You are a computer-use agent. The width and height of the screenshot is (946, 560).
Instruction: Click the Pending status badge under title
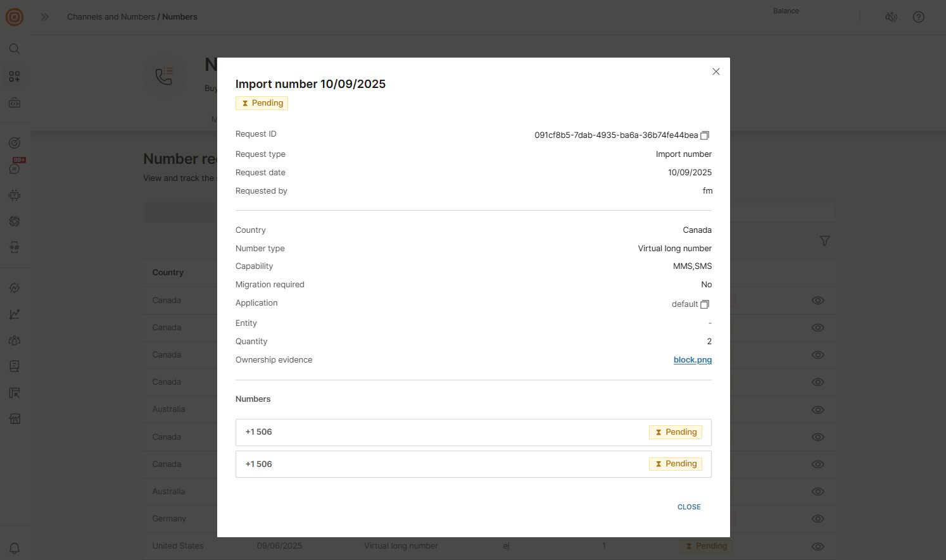coord(262,103)
